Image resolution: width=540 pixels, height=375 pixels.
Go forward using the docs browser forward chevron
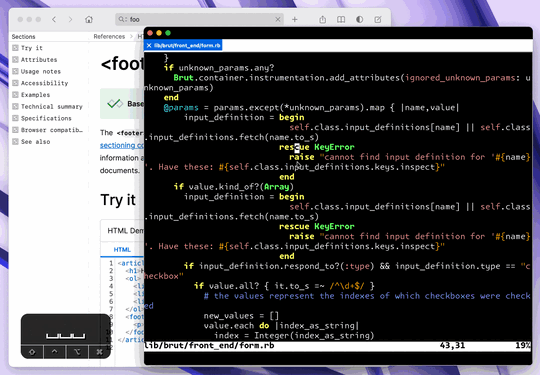click(x=70, y=19)
